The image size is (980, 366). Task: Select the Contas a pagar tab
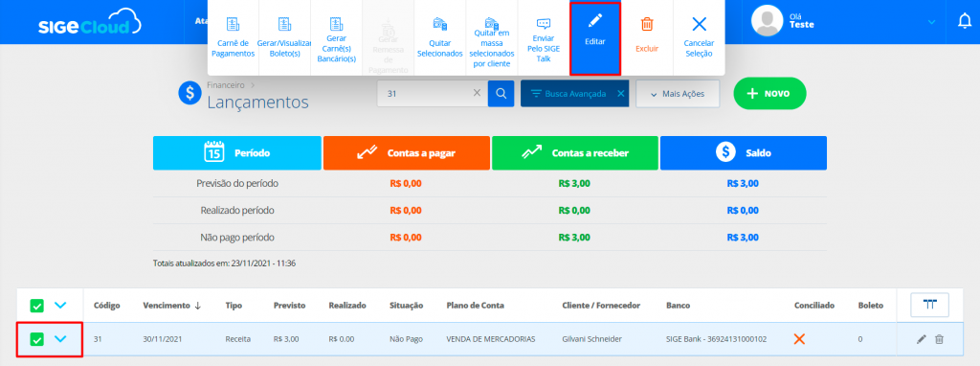pos(406,152)
